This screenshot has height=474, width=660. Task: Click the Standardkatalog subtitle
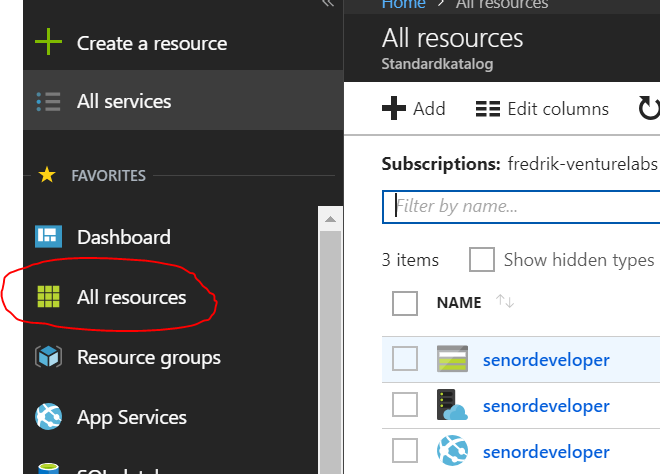pos(437,64)
